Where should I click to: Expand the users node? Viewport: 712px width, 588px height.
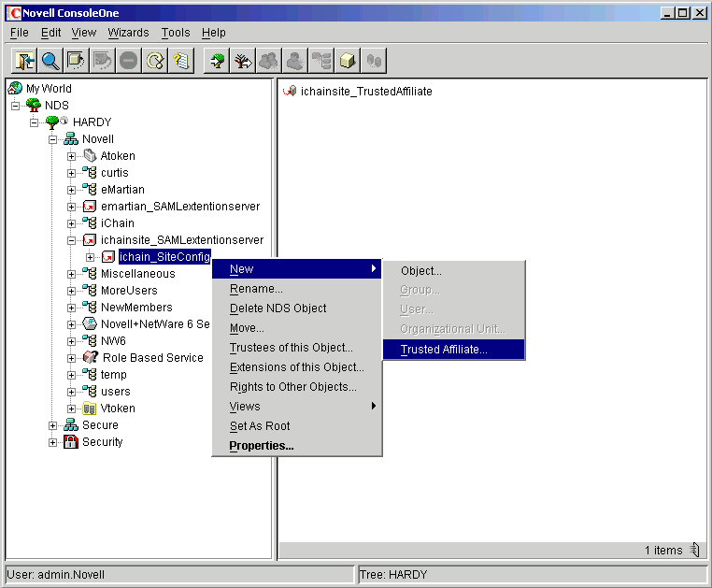click(71, 392)
